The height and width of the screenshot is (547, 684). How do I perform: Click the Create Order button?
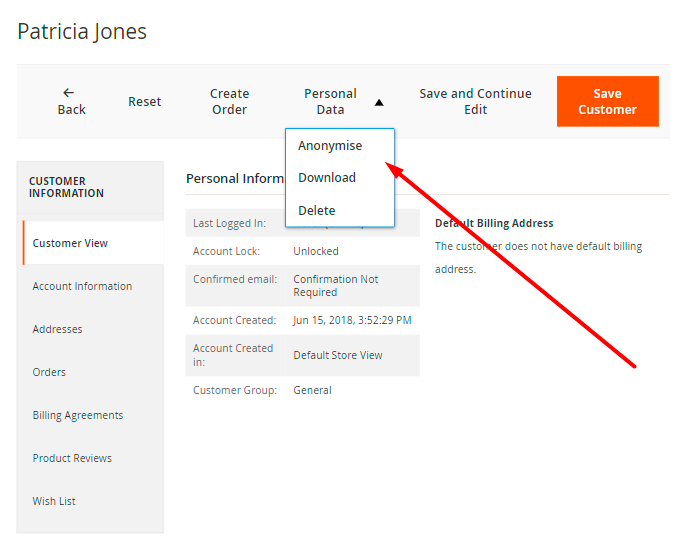coord(229,101)
